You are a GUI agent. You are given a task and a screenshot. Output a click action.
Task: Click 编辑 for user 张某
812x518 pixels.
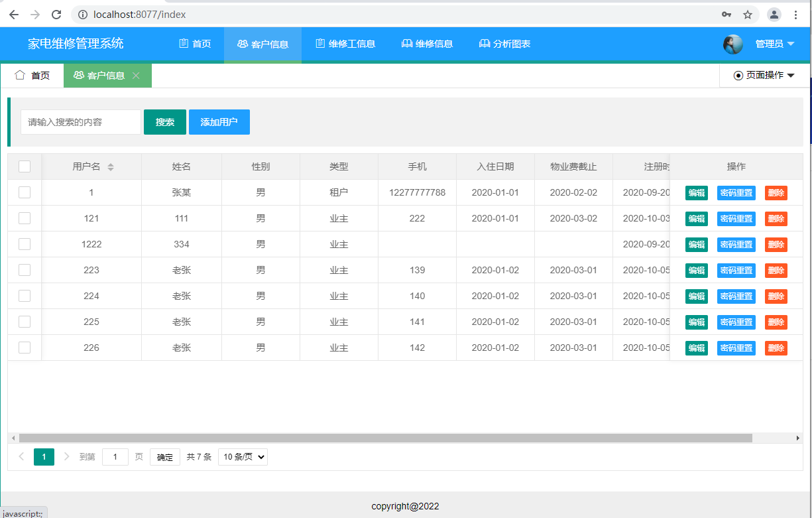tap(697, 193)
